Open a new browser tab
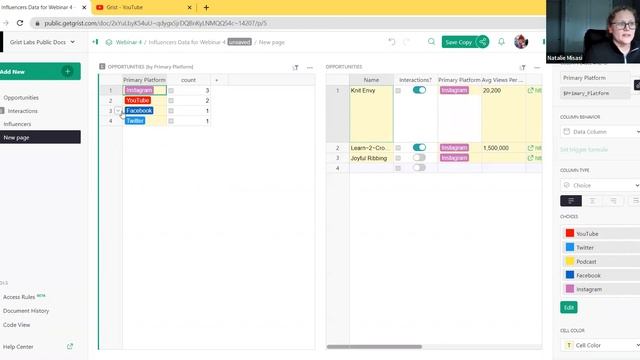The image size is (640, 360). (206, 7)
